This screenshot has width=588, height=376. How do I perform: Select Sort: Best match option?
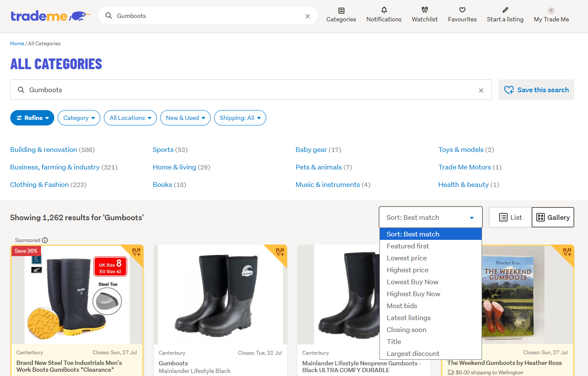(431, 234)
